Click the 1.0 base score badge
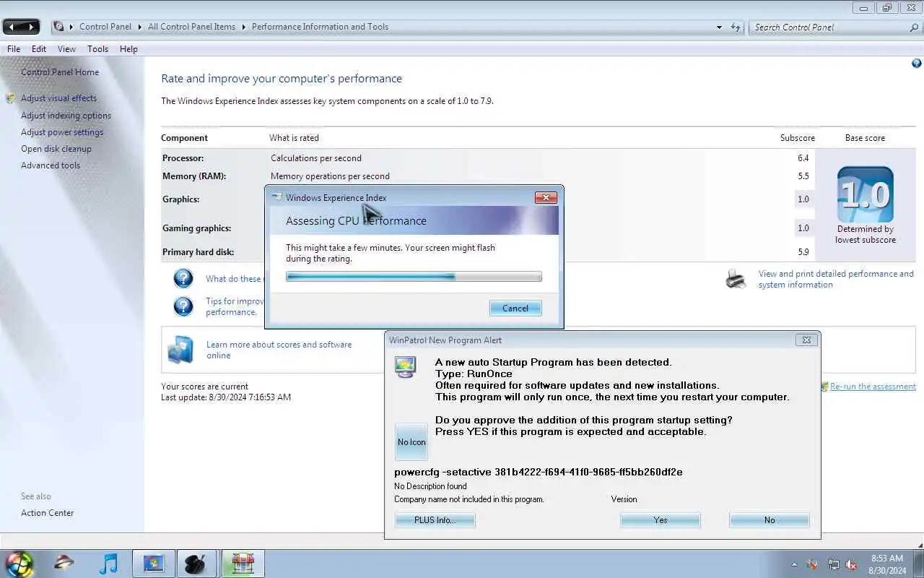This screenshot has height=578, width=924. 866,194
